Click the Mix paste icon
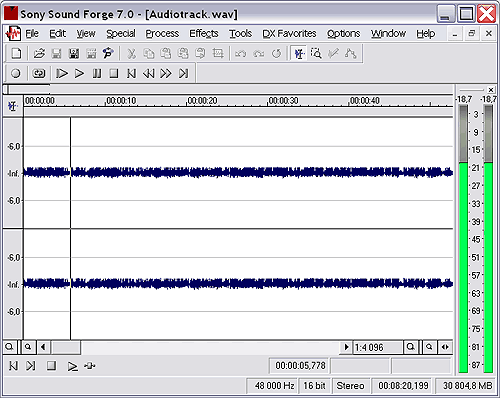Screen dimensions: 500x398 coord(183,53)
